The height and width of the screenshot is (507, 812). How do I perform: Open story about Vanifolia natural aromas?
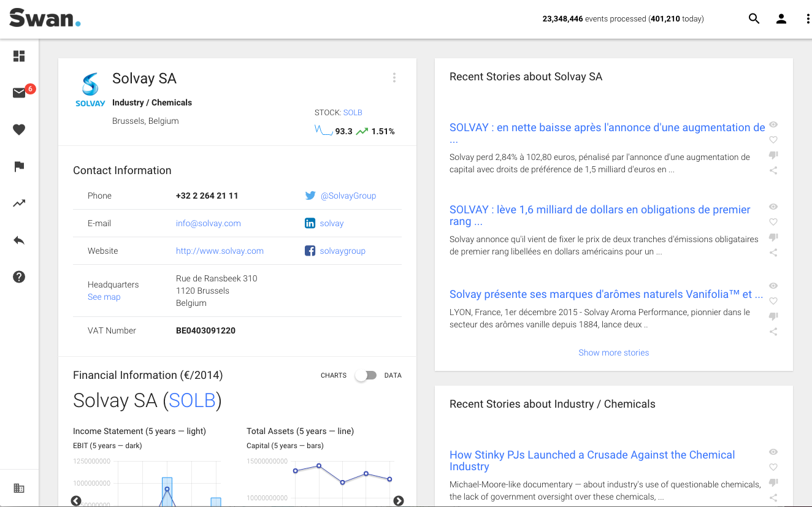click(x=606, y=294)
